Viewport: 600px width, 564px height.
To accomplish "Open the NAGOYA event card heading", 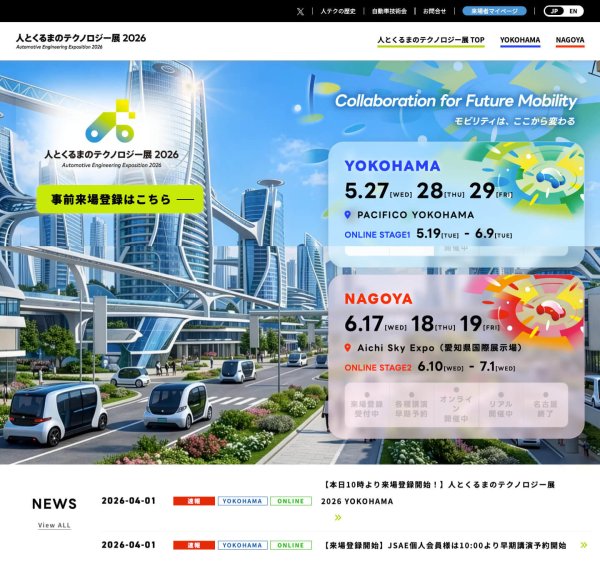I will pos(378,299).
